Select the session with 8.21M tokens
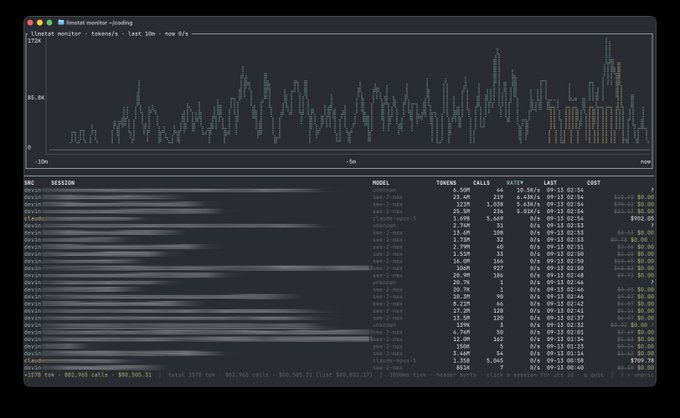 (x=339, y=304)
